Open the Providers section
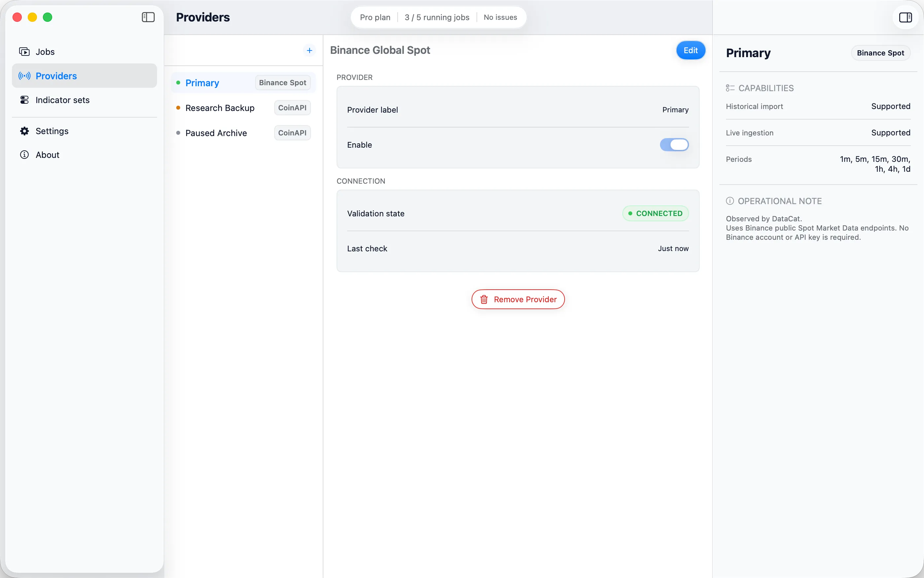 tap(84, 76)
